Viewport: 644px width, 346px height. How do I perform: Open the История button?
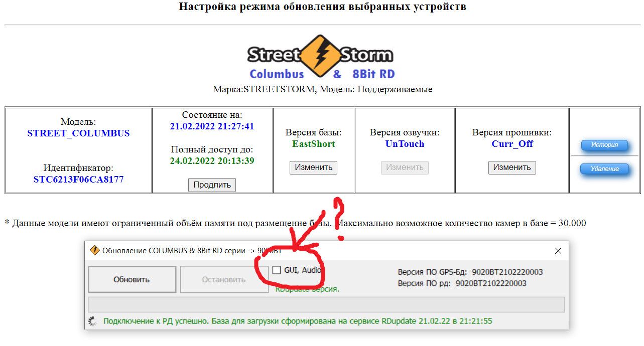pos(604,145)
